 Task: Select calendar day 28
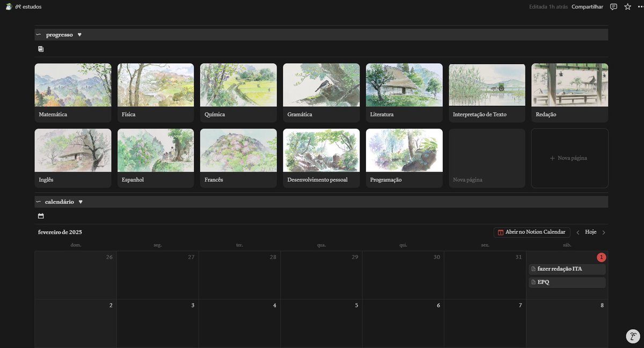[239, 275]
